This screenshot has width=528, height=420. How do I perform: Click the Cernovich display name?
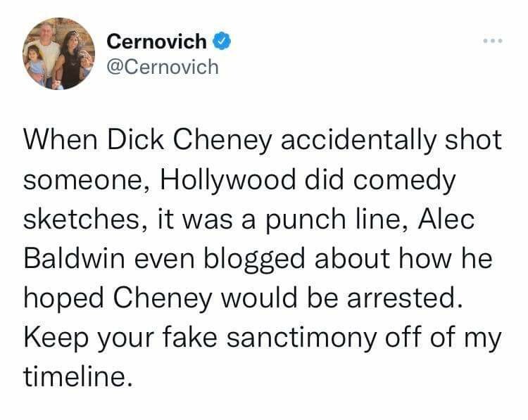[157, 42]
